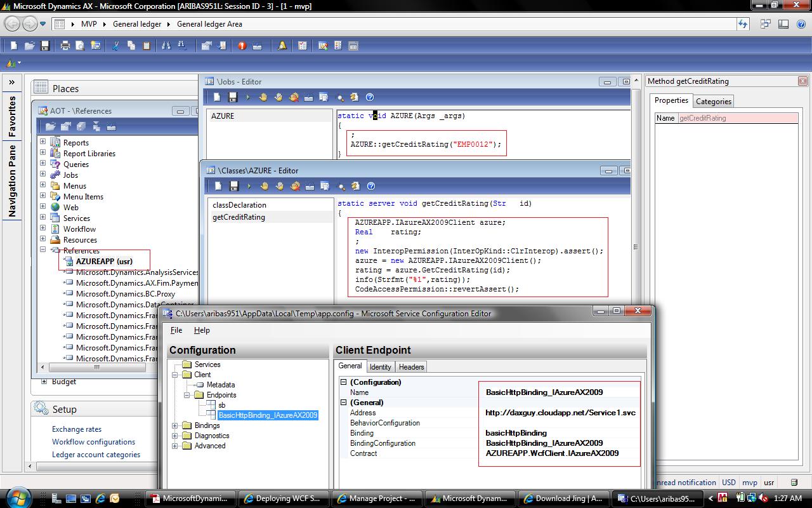Expand Reports node in AOT
Viewport: 812px width, 508px height.
pos(43,142)
